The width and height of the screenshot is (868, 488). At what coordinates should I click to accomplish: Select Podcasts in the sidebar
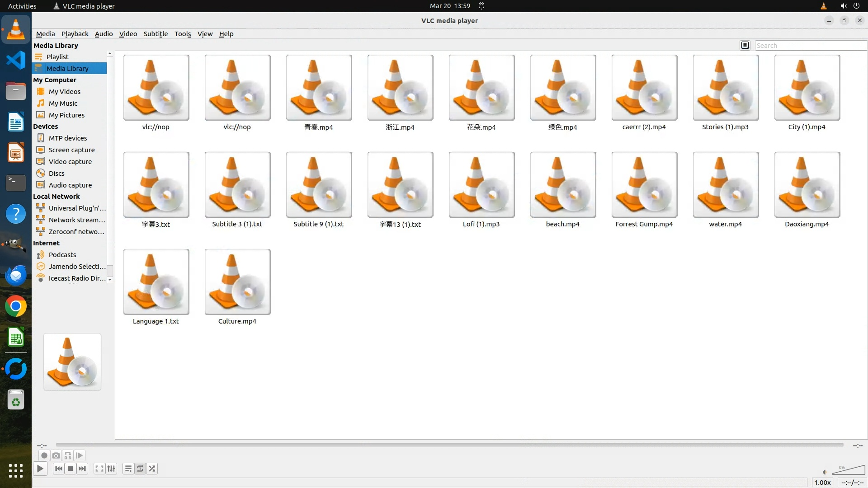pyautogui.click(x=62, y=255)
